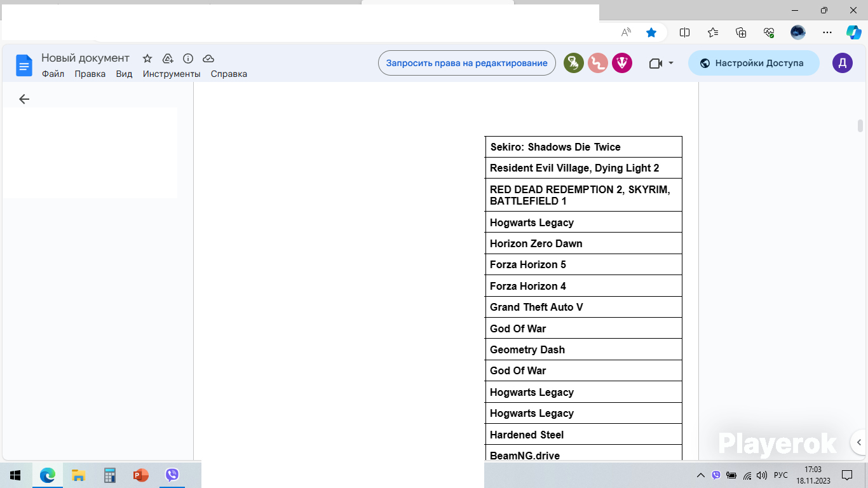
Task: Click the pink anonymous viewer avatar
Action: point(598,63)
